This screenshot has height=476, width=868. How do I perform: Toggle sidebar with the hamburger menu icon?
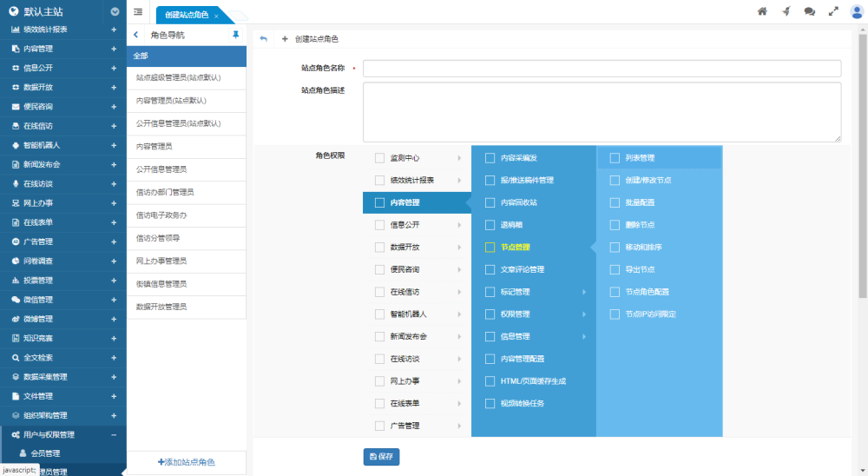tap(138, 11)
